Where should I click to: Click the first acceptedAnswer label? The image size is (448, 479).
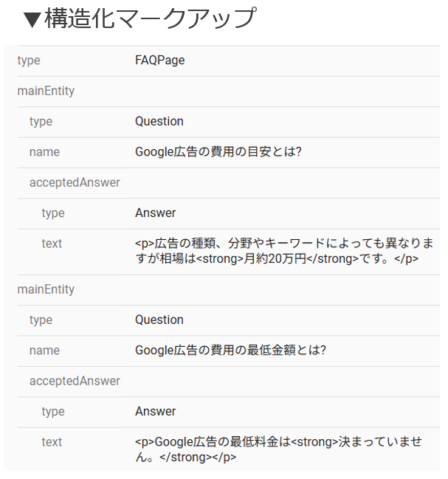(x=75, y=182)
